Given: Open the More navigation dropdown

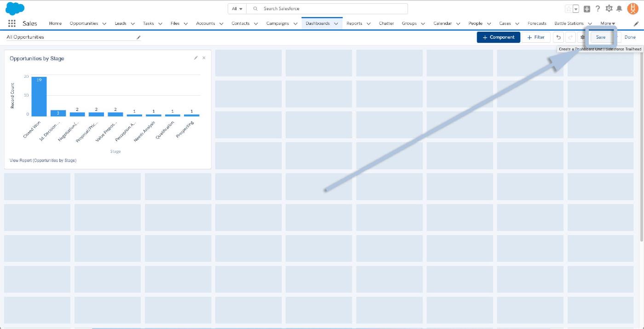Looking at the screenshot, I should pyautogui.click(x=607, y=23).
